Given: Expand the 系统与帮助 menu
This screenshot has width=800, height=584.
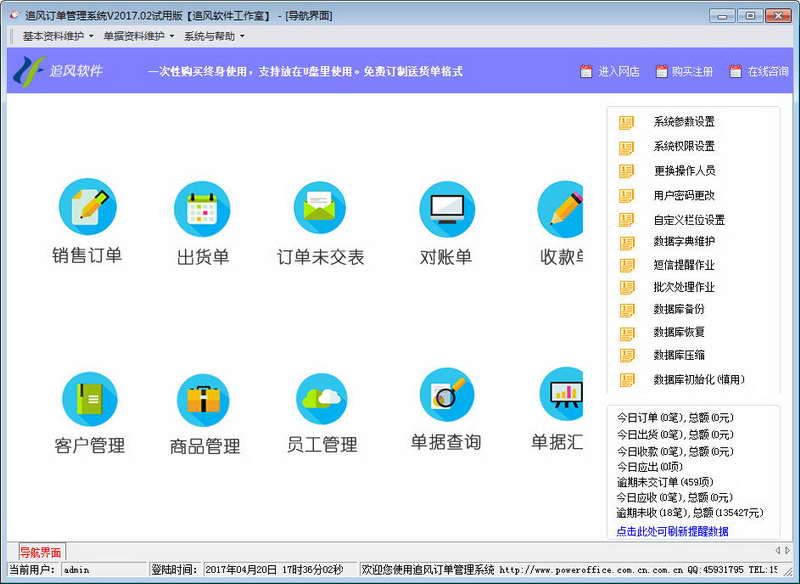Looking at the screenshot, I should 214,36.
